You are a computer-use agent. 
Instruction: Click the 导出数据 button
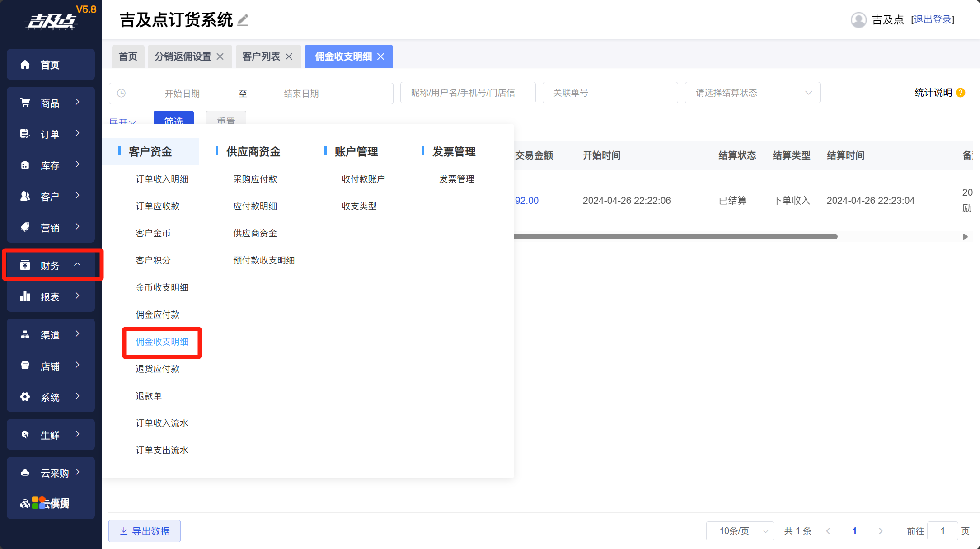pos(145,531)
